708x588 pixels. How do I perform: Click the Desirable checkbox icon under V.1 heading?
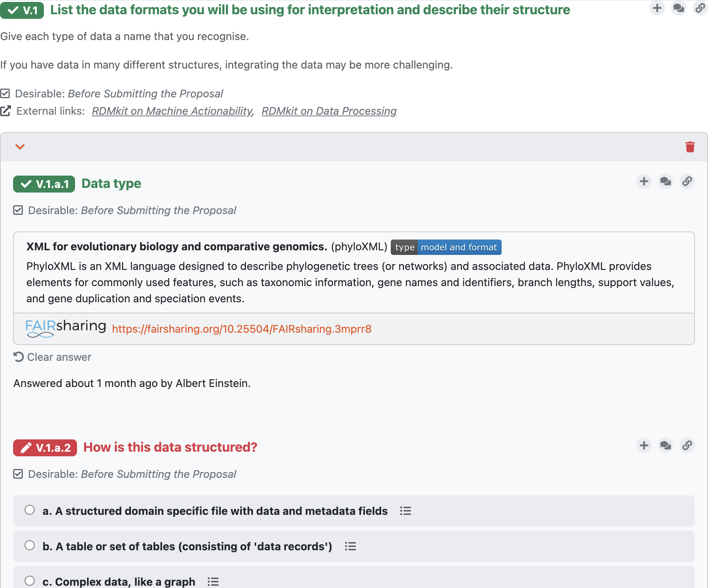5,94
